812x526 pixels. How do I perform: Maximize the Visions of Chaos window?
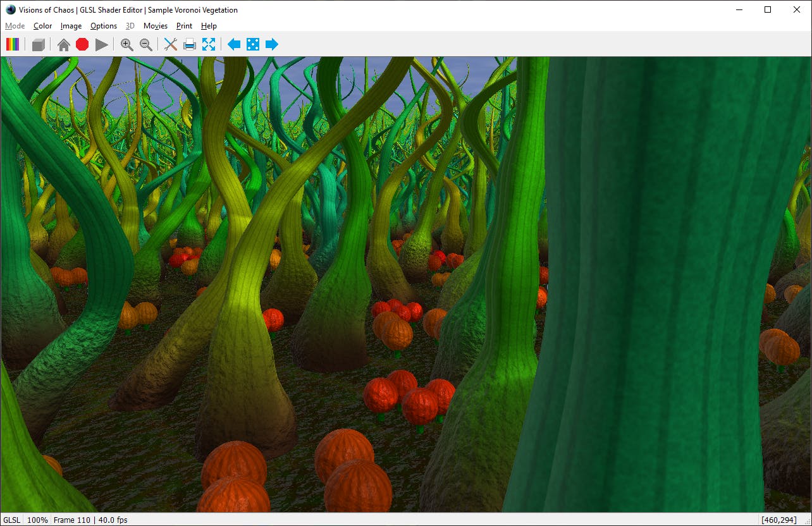[768, 9]
